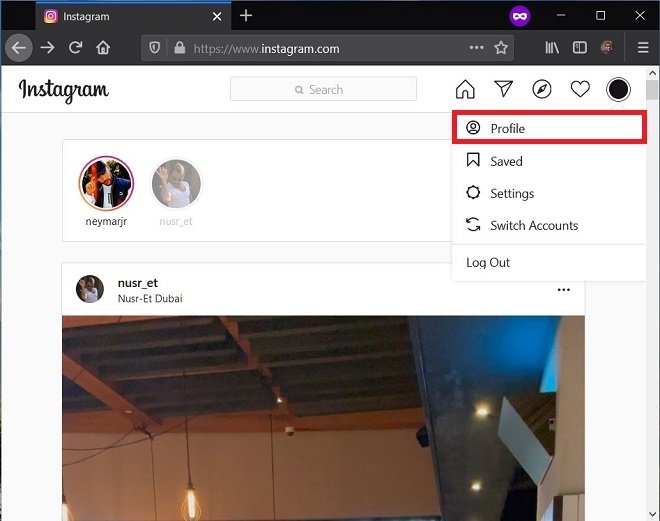This screenshot has width=660, height=521.
Task: Go back with browser Back button
Action: pos(19,48)
